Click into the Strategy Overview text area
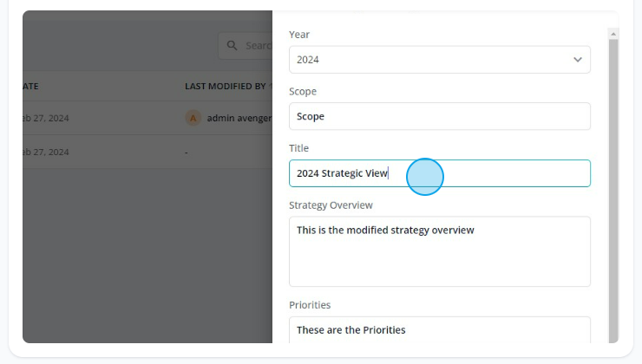The width and height of the screenshot is (642, 364). 439,251
